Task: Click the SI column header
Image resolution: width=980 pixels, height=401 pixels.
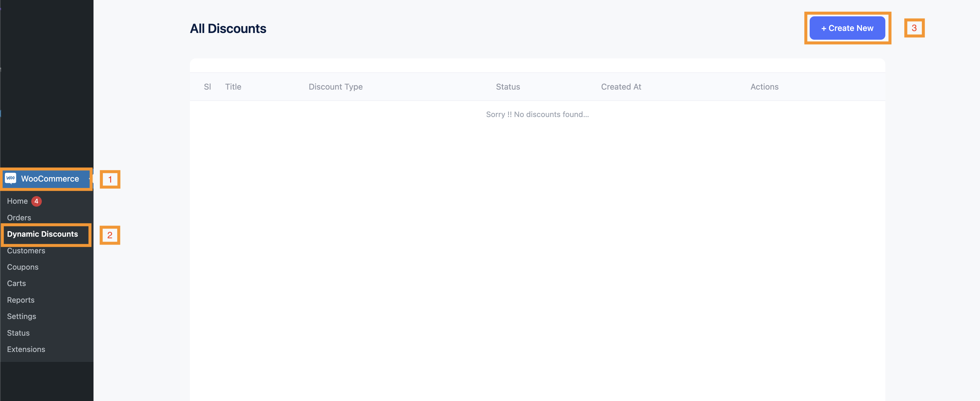Action: point(207,87)
